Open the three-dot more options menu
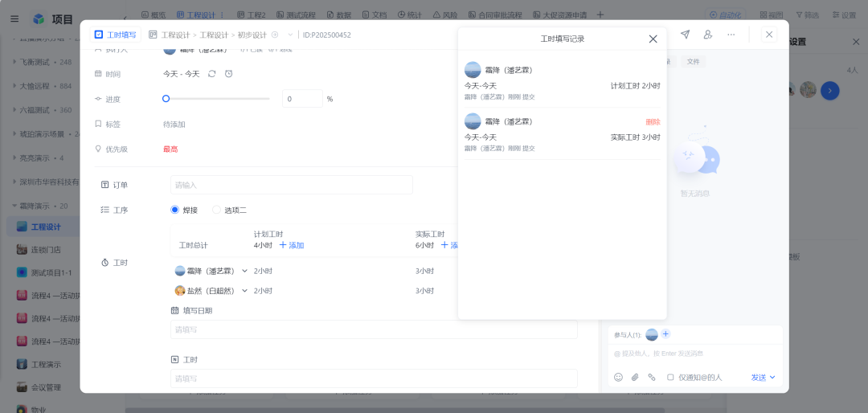The height and width of the screenshot is (413, 868). tap(731, 35)
